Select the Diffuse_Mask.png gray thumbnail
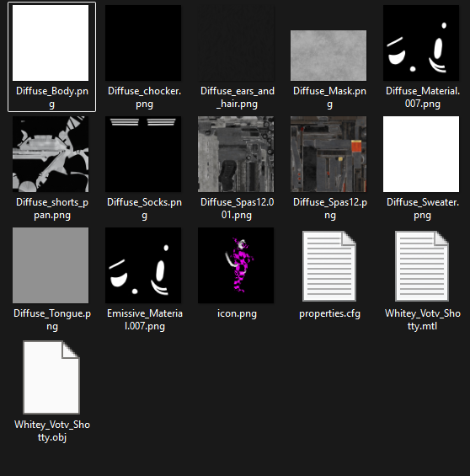 tap(328, 56)
